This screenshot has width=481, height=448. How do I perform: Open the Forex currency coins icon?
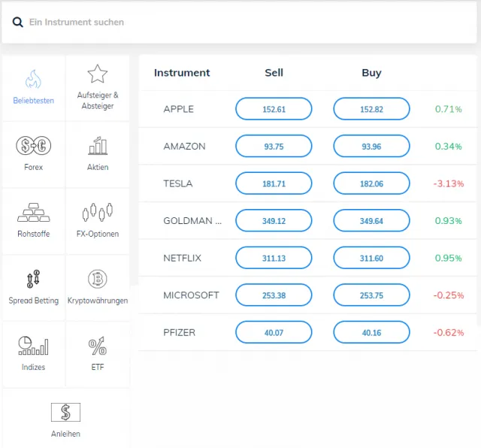click(x=33, y=146)
